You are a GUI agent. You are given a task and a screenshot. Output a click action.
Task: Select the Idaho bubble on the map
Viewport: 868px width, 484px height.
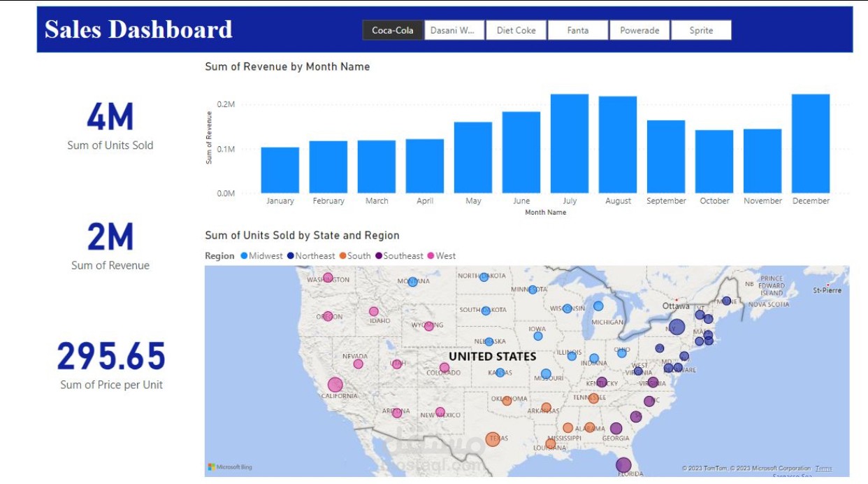[373, 311]
